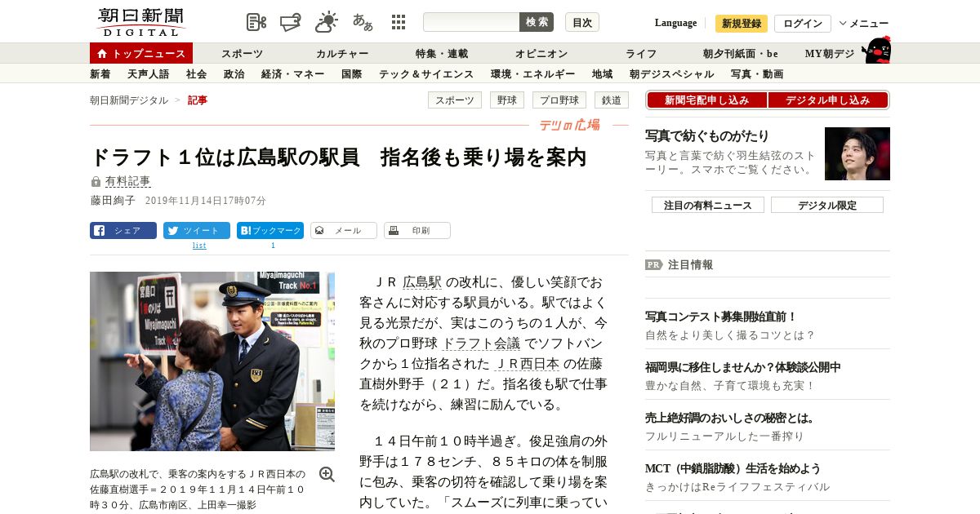
Task: Open the grid apps icon
Action: (x=399, y=22)
